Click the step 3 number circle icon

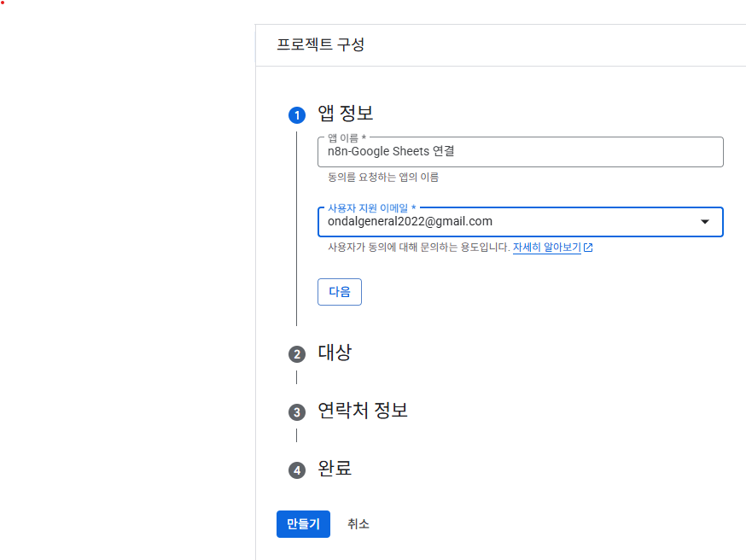coord(297,412)
